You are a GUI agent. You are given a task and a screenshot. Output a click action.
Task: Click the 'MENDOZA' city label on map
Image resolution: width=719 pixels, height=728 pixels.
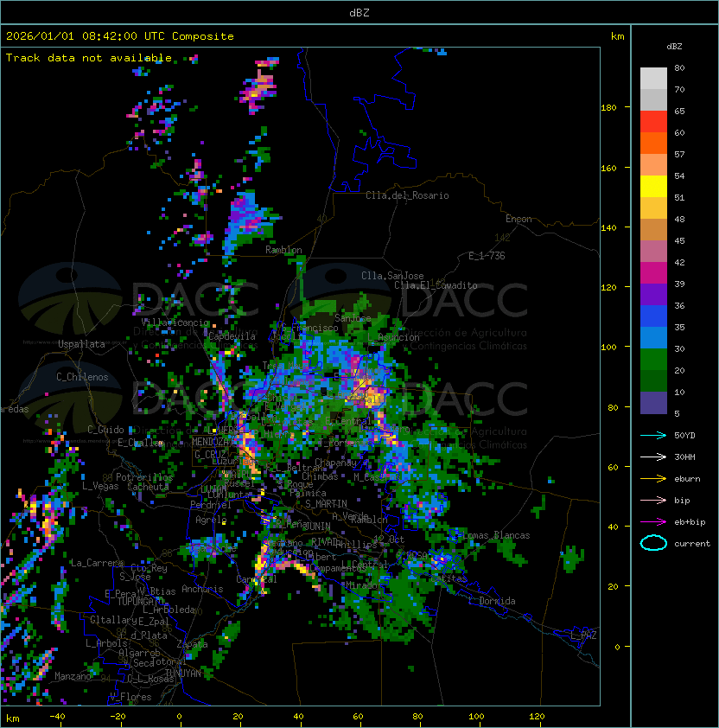[210, 442]
